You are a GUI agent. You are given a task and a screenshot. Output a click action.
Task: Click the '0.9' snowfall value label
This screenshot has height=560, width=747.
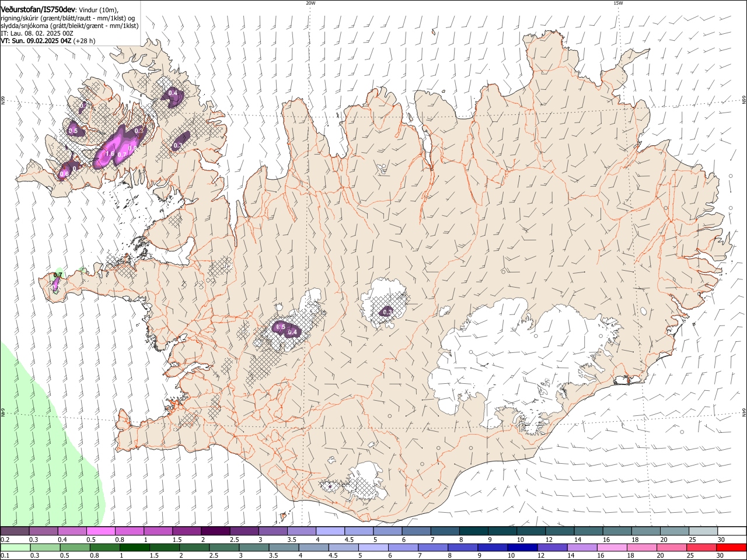(x=132, y=148)
